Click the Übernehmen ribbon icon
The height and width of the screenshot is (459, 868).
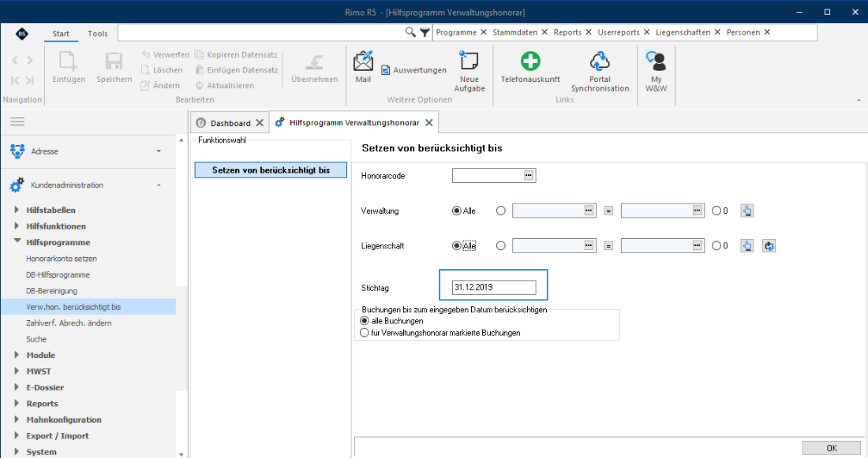314,62
